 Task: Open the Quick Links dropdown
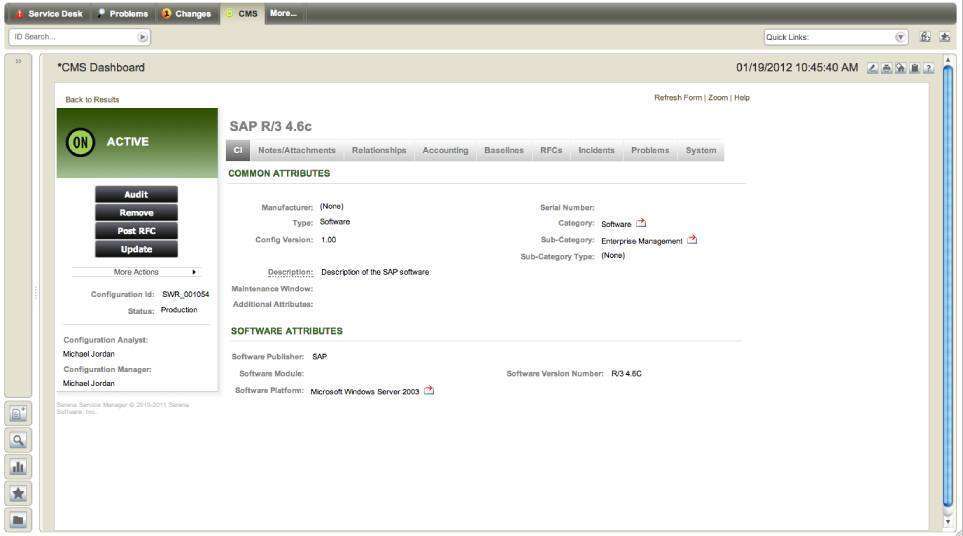pos(900,37)
